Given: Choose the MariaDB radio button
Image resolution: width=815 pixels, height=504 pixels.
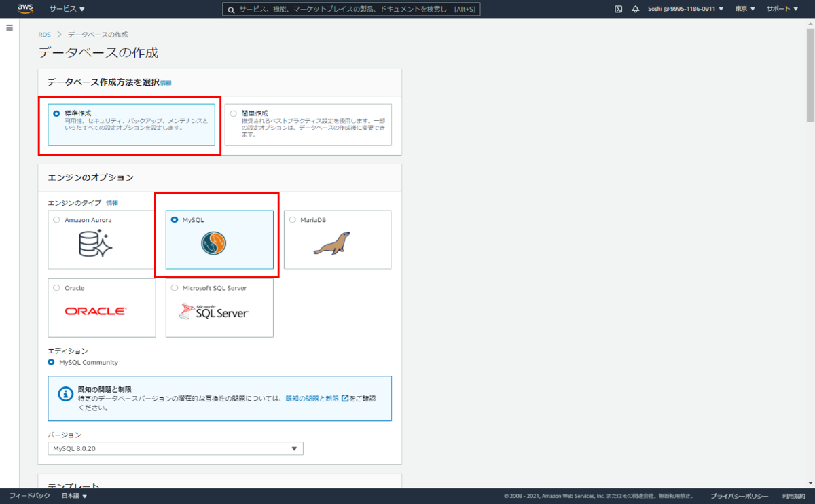Looking at the screenshot, I should (293, 220).
